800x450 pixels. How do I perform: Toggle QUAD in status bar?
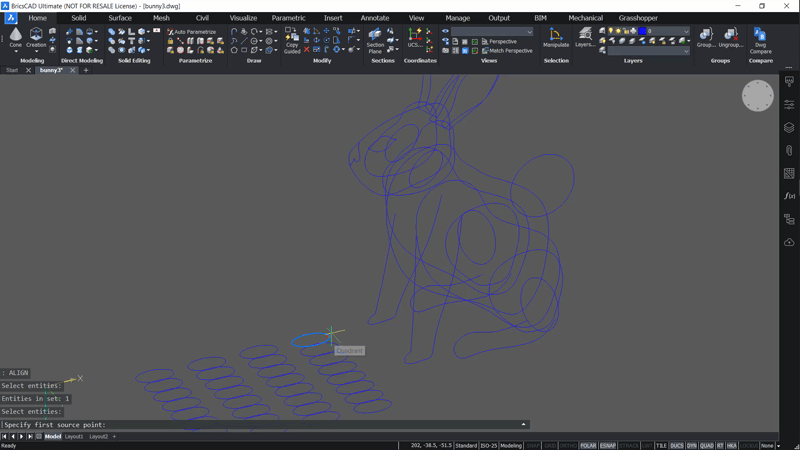pyautogui.click(x=707, y=446)
